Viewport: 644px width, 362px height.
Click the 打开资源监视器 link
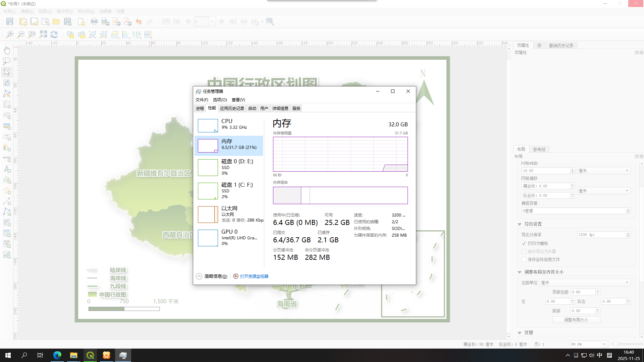(x=254, y=276)
